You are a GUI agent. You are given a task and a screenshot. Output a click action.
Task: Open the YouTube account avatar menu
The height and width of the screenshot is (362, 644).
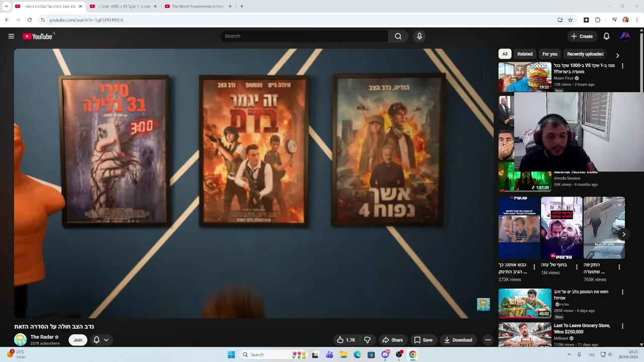coord(625,36)
